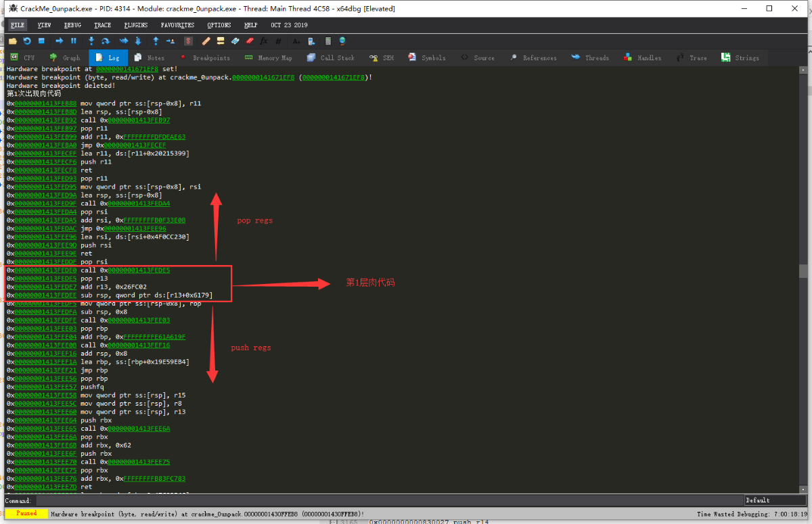Open Scylla with the red S icon
Viewport: 812px width, 524px height.
(189, 41)
